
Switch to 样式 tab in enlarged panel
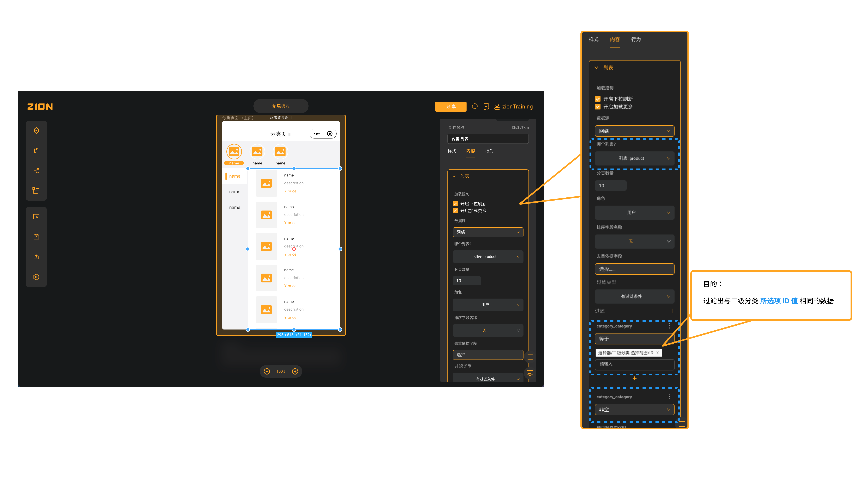click(x=594, y=39)
